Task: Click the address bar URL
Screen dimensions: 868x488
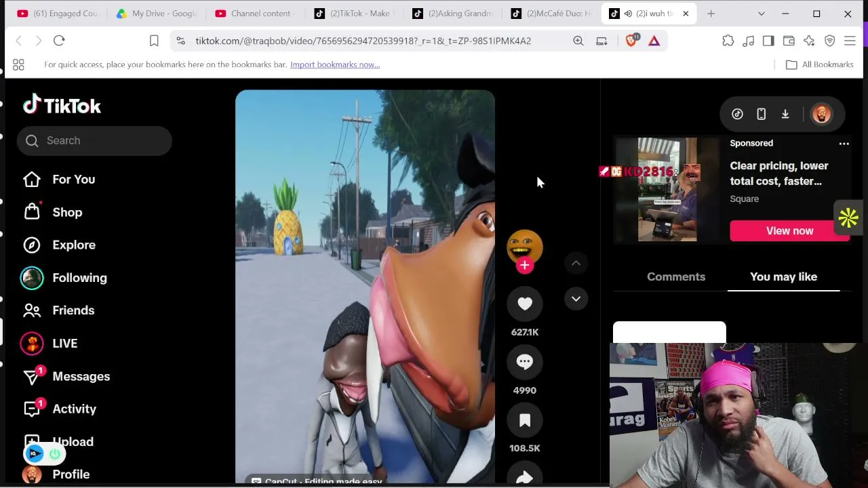Action: coord(363,41)
